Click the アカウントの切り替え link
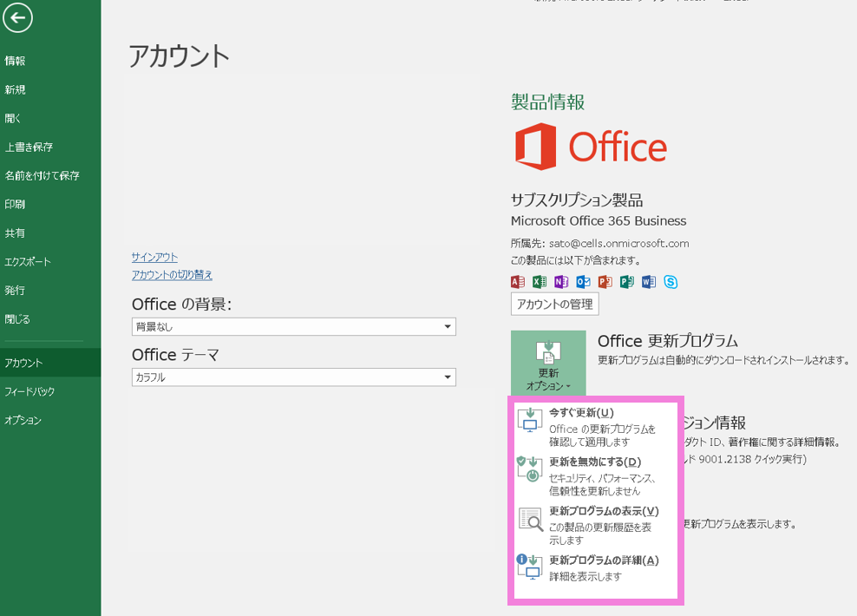The image size is (857, 616). pos(172,275)
